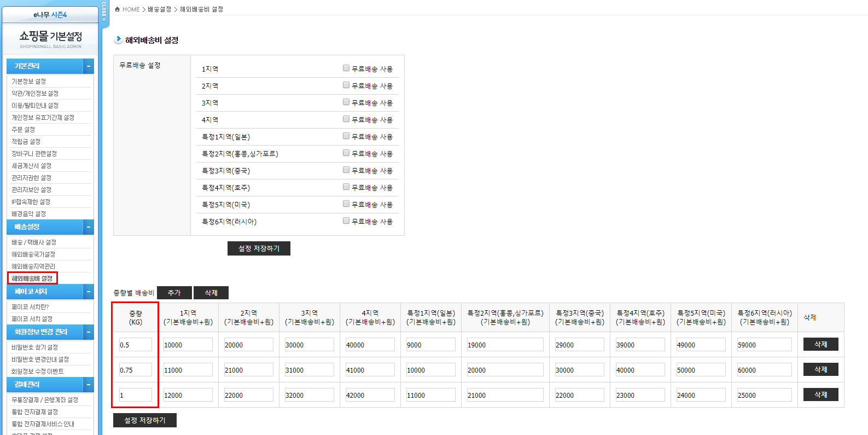The image size is (868, 435).
Task: Enable free shipping for 1지역
Action: tap(346, 68)
